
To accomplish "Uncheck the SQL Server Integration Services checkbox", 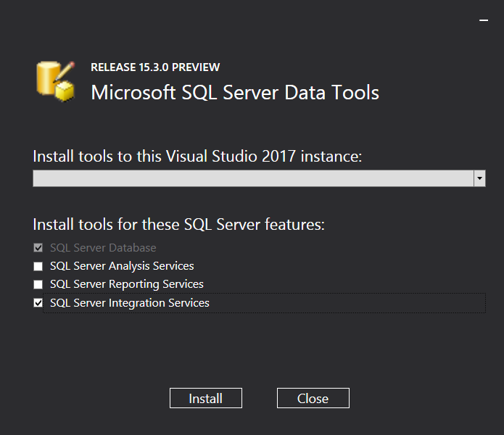I will [x=38, y=303].
